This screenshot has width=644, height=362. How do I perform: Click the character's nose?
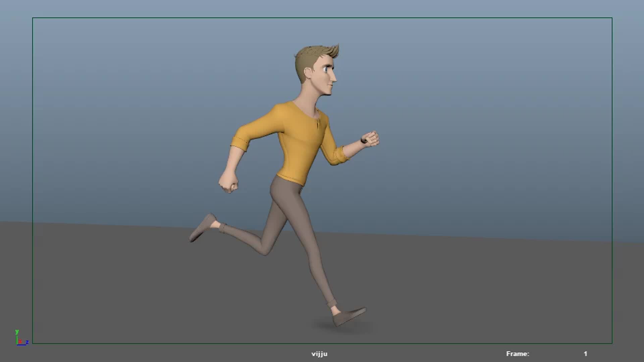(x=334, y=77)
